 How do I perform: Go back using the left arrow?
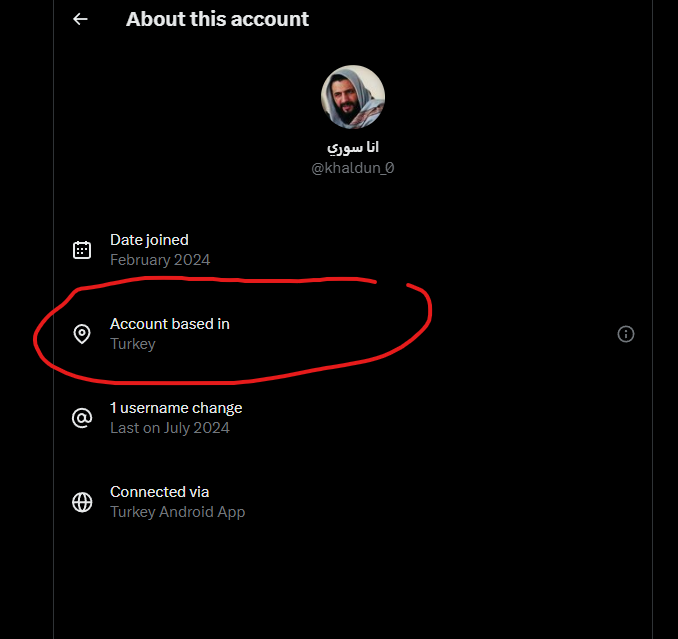coord(80,19)
